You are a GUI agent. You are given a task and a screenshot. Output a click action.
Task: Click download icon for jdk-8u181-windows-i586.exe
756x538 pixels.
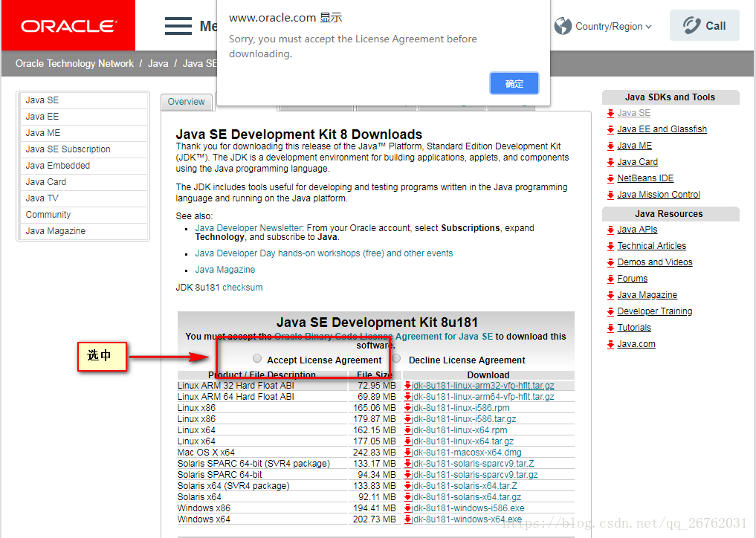click(407, 508)
